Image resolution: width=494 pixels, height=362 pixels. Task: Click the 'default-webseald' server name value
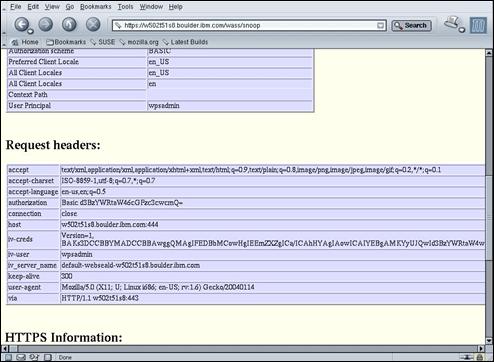click(x=131, y=265)
